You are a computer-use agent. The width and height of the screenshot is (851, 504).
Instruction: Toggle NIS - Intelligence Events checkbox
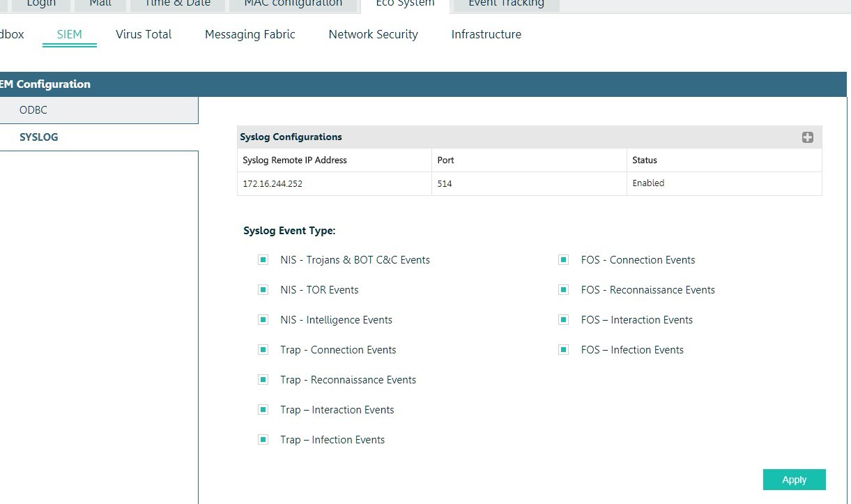click(263, 320)
